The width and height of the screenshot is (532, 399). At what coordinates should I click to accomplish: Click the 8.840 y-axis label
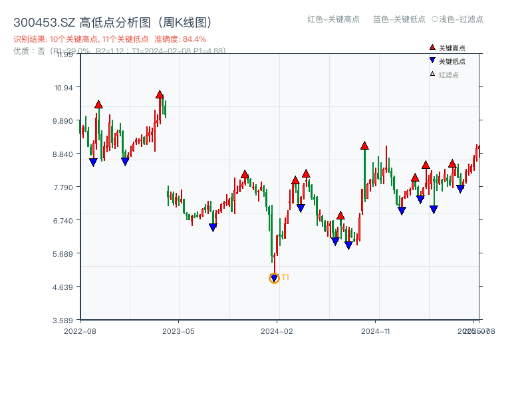63,154
